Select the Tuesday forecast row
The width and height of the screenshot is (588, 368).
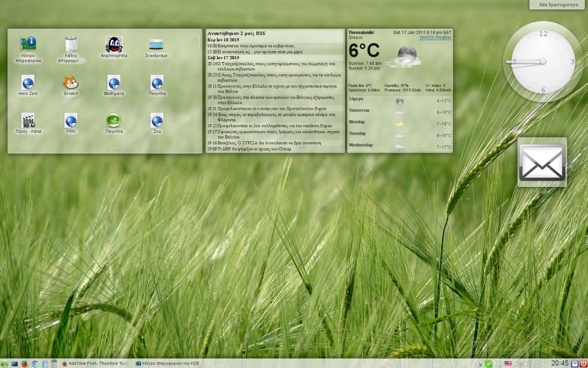coord(400,135)
